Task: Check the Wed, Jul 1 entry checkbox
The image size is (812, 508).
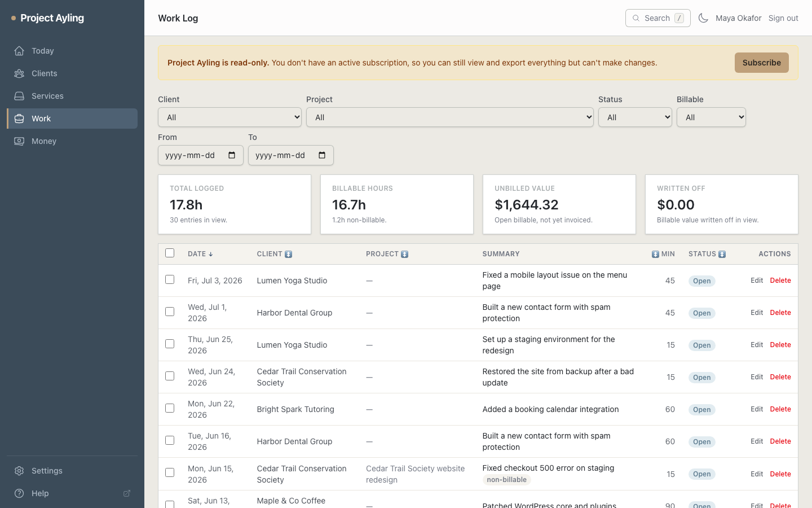Action: (x=170, y=312)
